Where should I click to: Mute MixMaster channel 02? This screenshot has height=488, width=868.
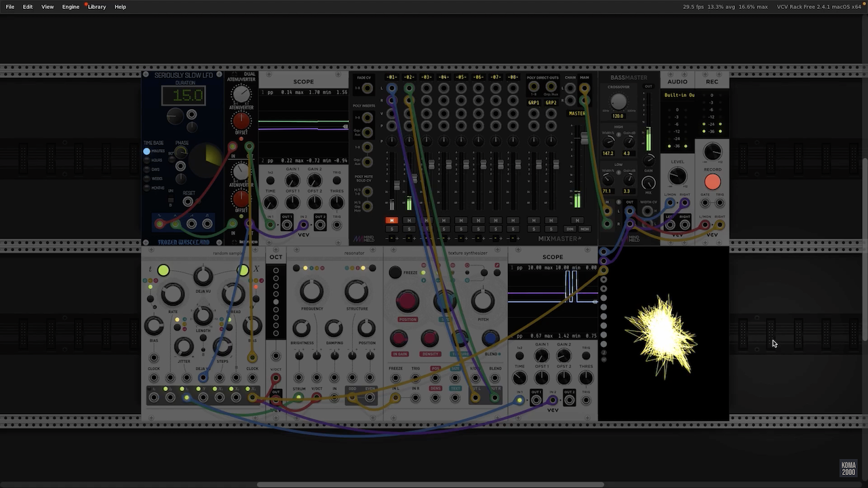point(409,220)
